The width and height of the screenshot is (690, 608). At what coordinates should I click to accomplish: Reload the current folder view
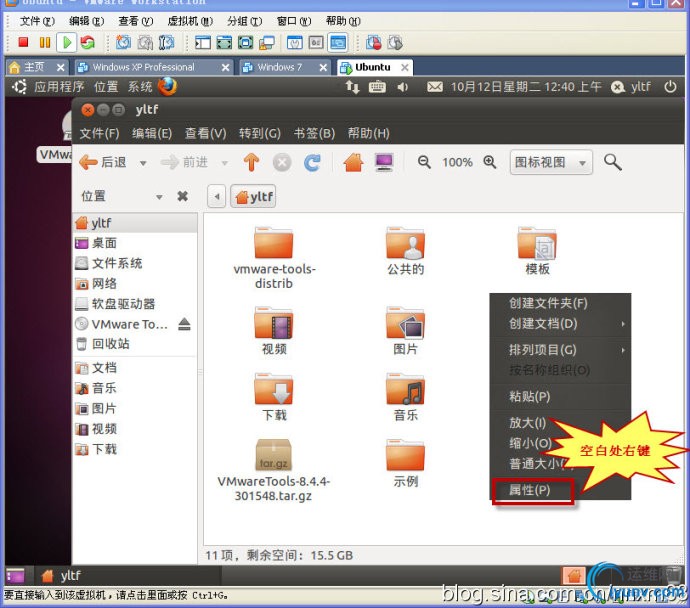click(312, 163)
